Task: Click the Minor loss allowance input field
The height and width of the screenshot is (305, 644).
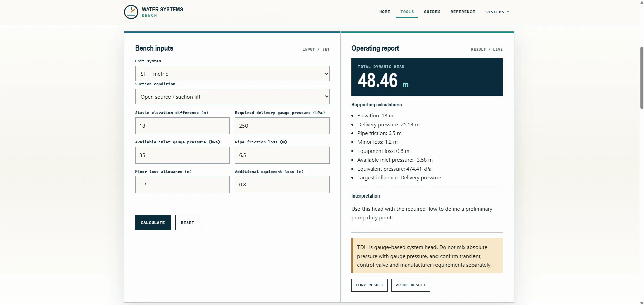Action: (x=182, y=185)
